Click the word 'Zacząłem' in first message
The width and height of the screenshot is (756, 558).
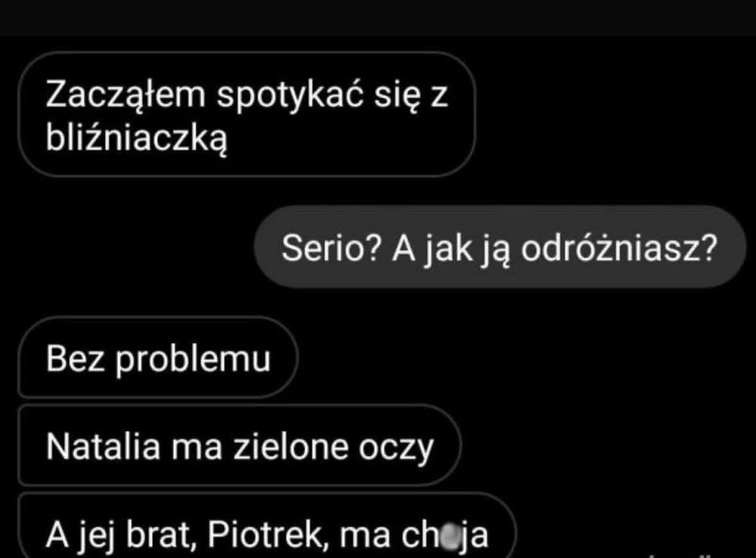pos(125,94)
